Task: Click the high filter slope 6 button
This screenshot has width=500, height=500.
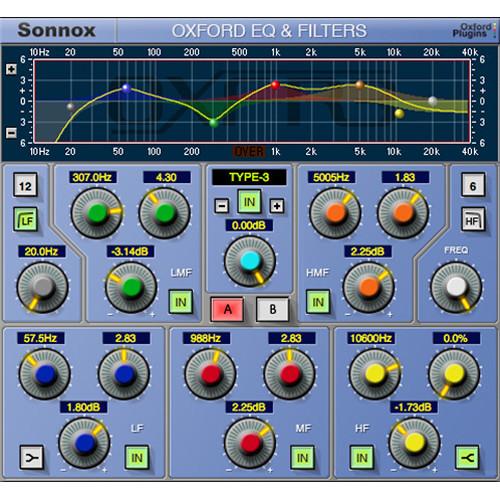Action: (473, 185)
